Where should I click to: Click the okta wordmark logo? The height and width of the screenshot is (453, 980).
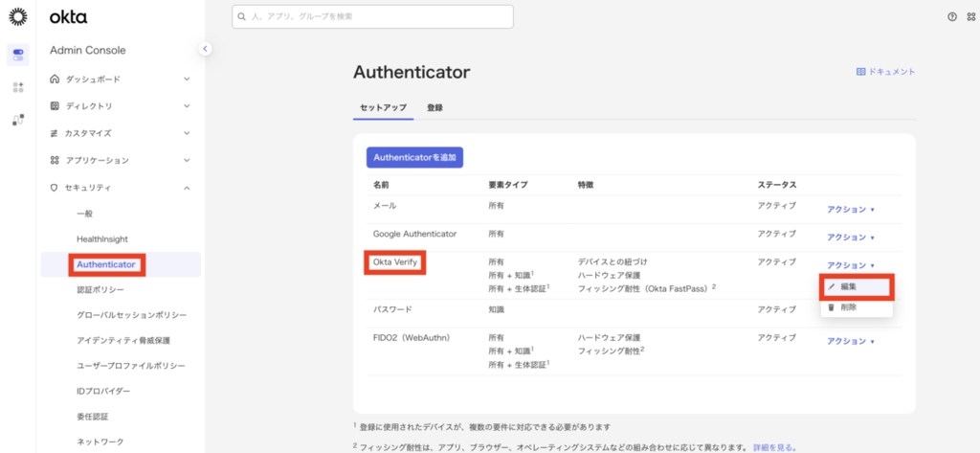[x=68, y=17]
